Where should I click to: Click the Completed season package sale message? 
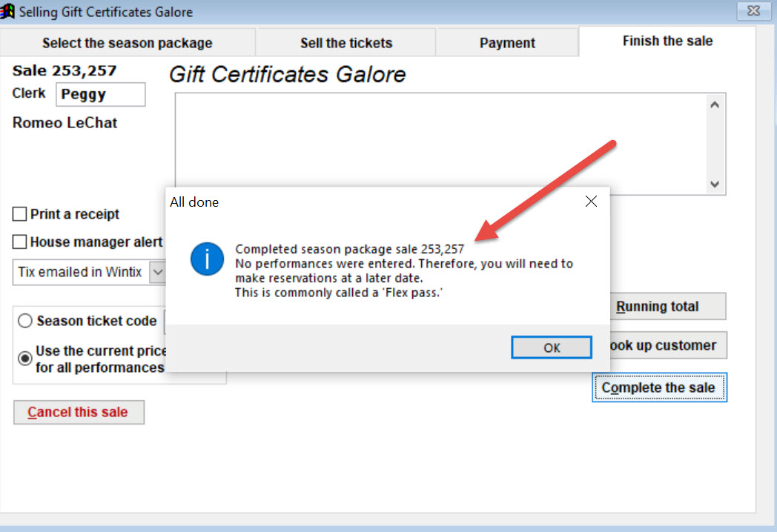(x=349, y=249)
